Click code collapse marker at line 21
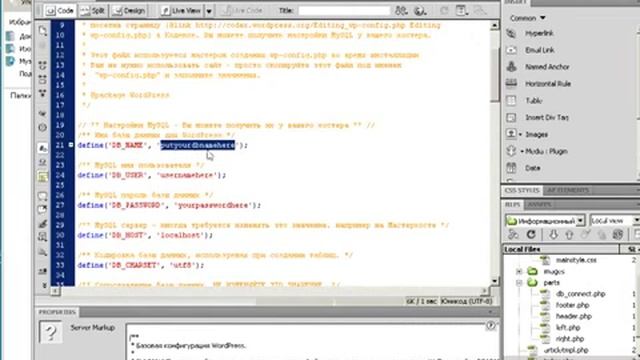Viewport: 640px width, 360px height. [x=71, y=145]
